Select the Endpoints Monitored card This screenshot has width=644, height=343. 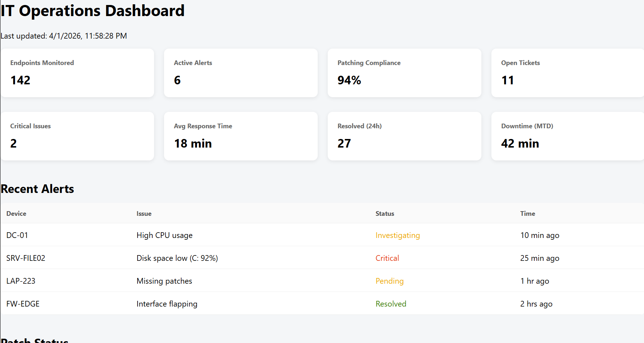pos(77,73)
